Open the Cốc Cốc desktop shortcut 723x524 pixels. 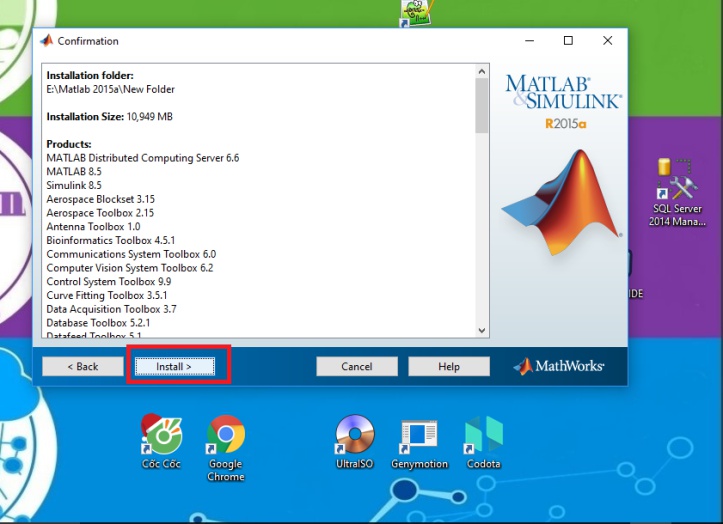point(161,442)
